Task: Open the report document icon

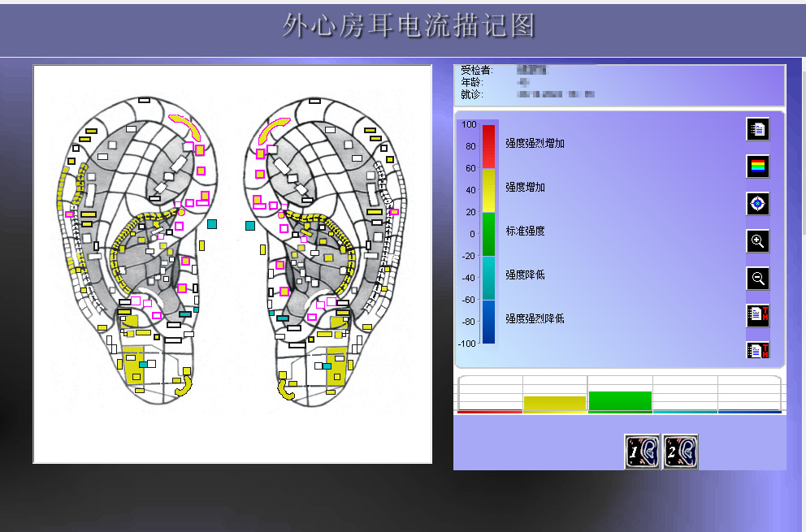Action: click(757, 129)
